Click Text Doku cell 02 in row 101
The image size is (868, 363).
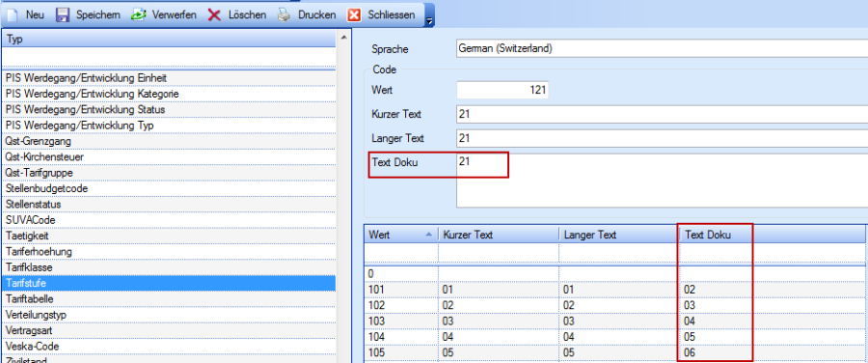click(x=773, y=290)
